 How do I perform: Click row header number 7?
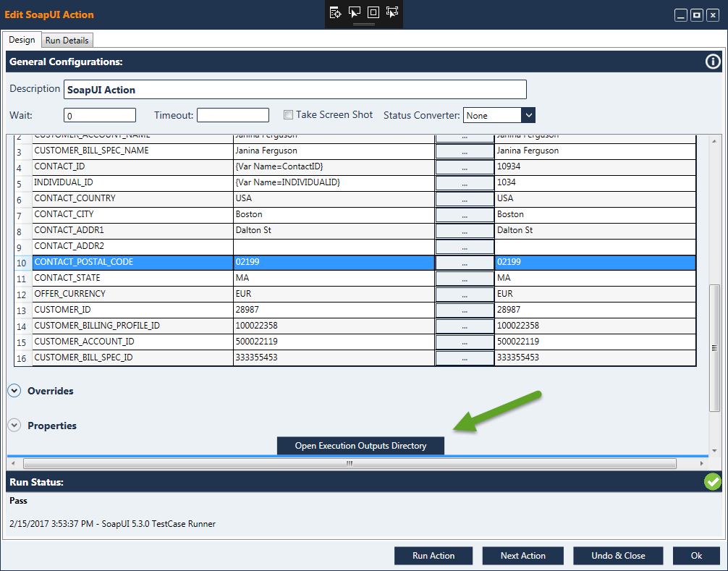pyautogui.click(x=22, y=215)
